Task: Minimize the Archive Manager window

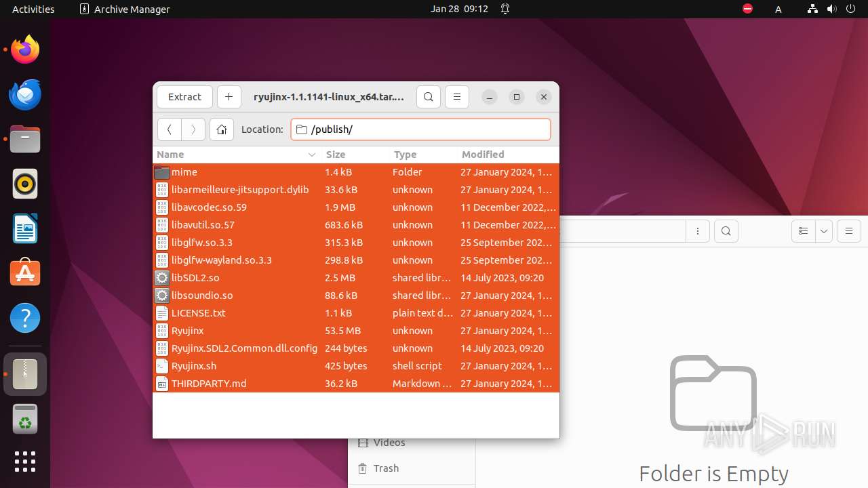Action: [490, 97]
